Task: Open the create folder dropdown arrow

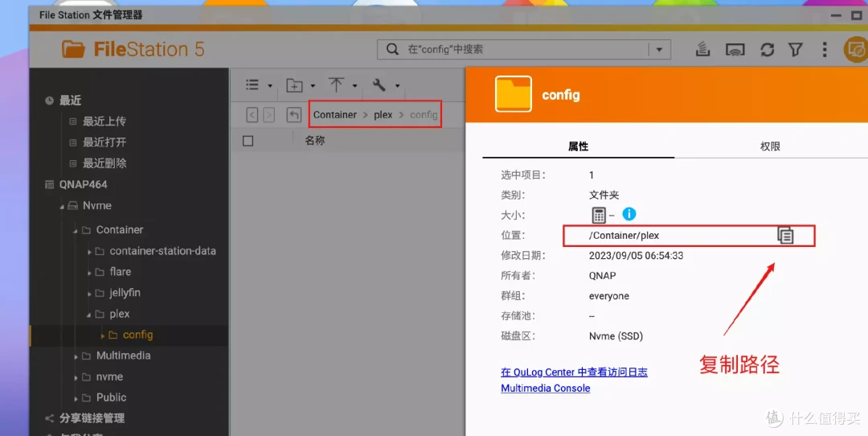Action: (313, 86)
